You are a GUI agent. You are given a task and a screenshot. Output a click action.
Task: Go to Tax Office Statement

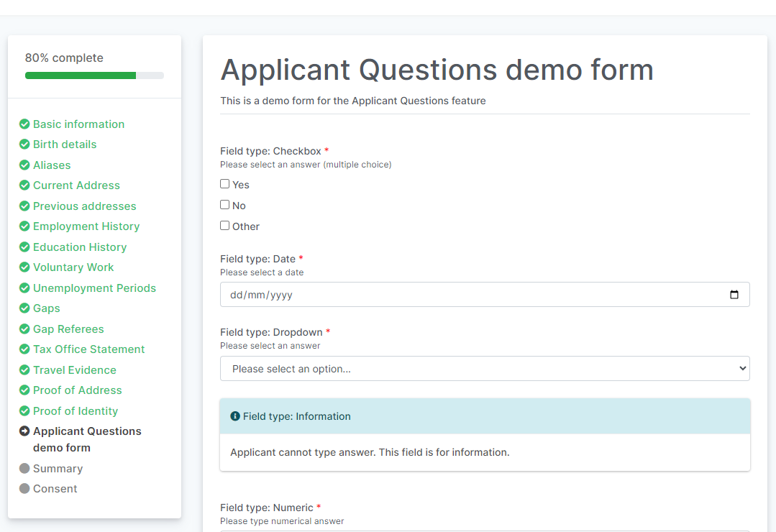pos(88,350)
